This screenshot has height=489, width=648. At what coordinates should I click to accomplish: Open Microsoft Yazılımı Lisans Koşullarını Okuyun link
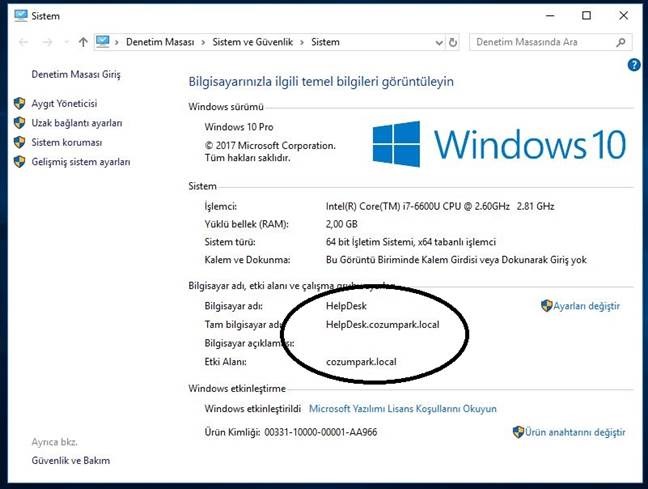click(x=403, y=408)
